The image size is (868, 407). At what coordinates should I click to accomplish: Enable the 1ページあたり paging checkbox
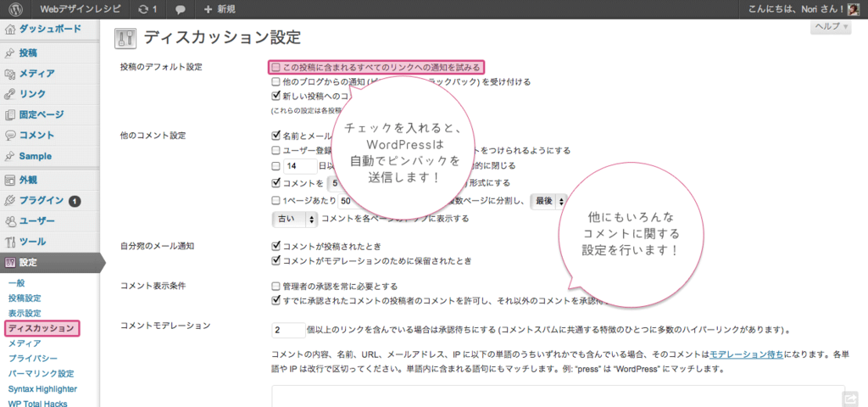point(275,201)
